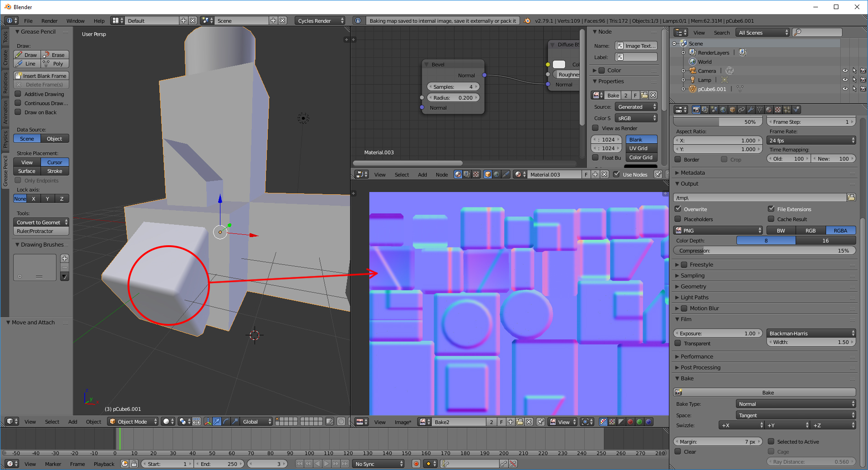
Task: Pin the image in the image editor header
Action: coord(540,422)
